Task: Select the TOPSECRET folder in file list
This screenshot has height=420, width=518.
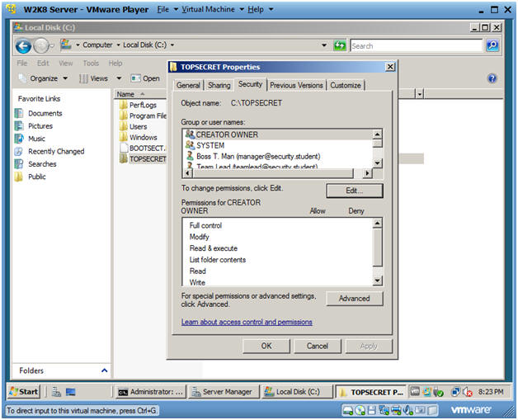Action: 143,159
